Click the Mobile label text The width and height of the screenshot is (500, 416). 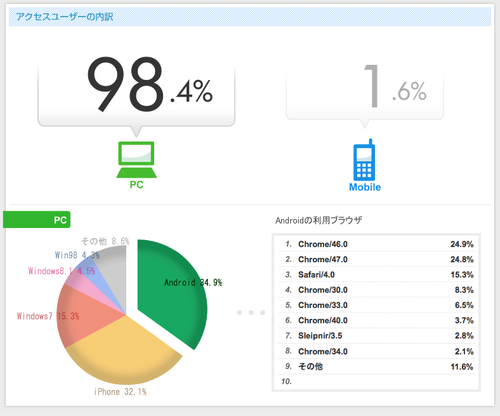[365, 187]
